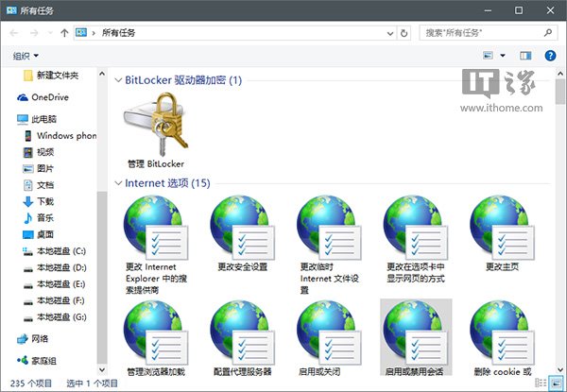Open the 音乐 folder in sidebar

click(x=39, y=218)
